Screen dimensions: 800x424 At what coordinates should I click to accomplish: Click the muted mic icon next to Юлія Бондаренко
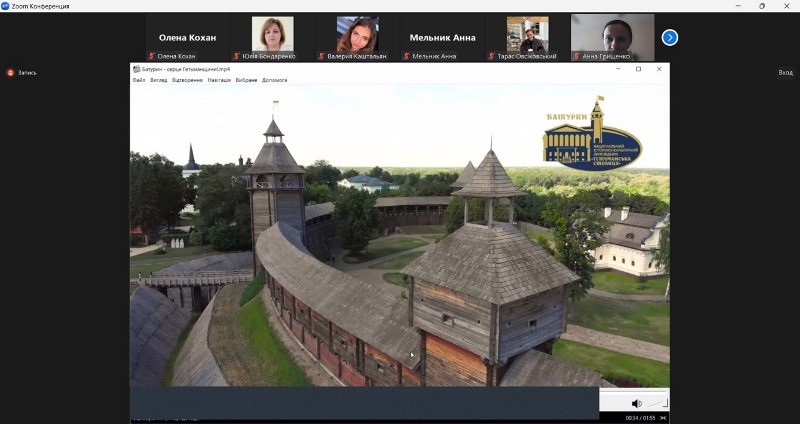tap(236, 56)
